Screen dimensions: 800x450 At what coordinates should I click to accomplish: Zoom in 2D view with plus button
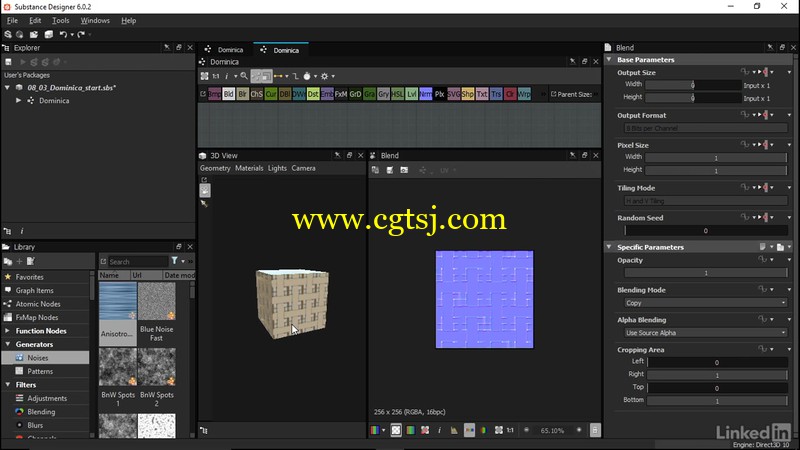coord(579,430)
